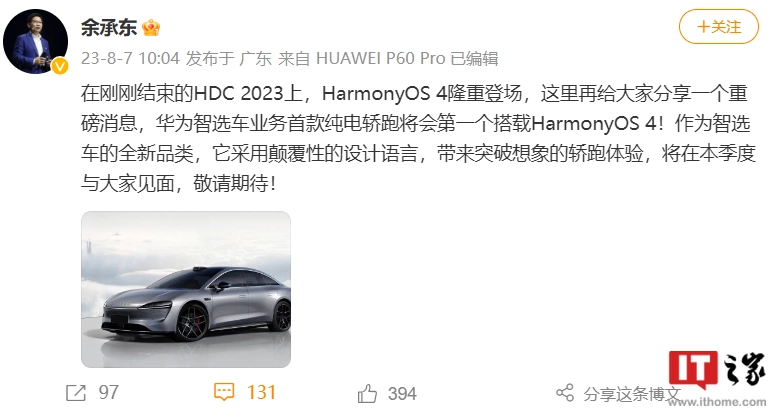Click the post body text mentioning HarmonyOS 4
The width and height of the screenshot is (778, 418).
point(418,139)
